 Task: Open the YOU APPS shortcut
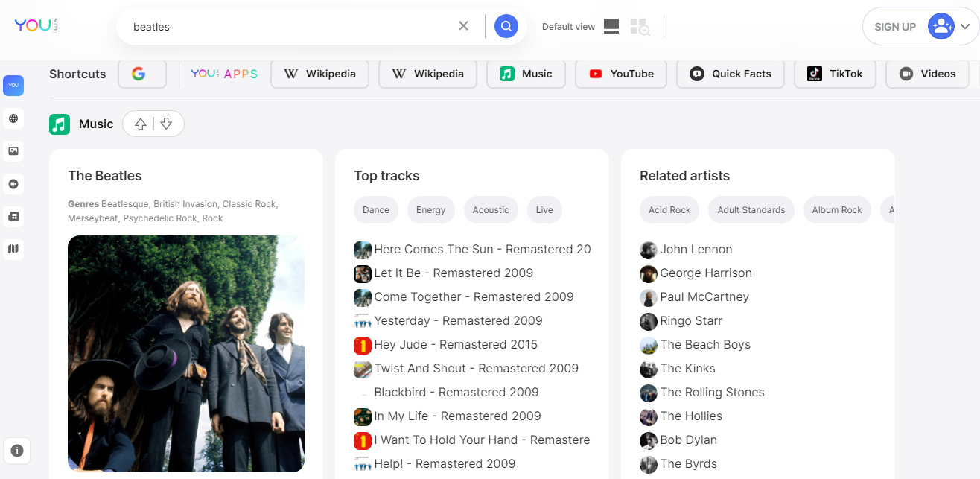coord(224,74)
